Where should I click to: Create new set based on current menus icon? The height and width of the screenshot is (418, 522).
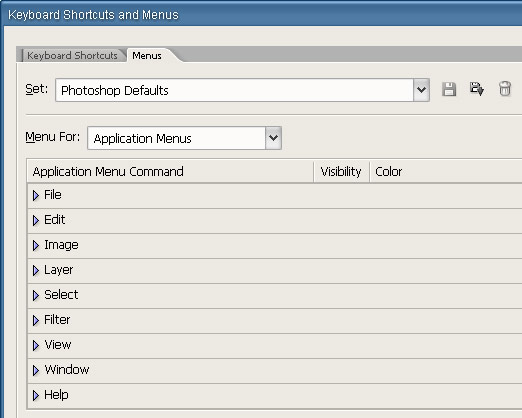[477, 89]
